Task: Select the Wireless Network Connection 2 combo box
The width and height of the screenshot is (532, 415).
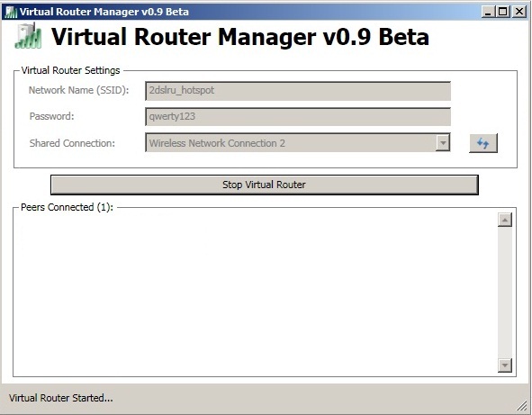Action: pyautogui.click(x=298, y=143)
